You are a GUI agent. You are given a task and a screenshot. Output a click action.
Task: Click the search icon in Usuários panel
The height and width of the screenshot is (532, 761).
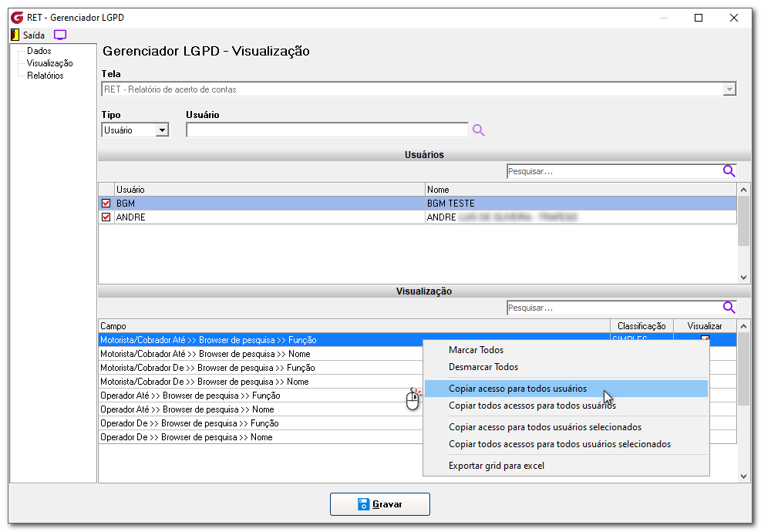pyautogui.click(x=729, y=171)
